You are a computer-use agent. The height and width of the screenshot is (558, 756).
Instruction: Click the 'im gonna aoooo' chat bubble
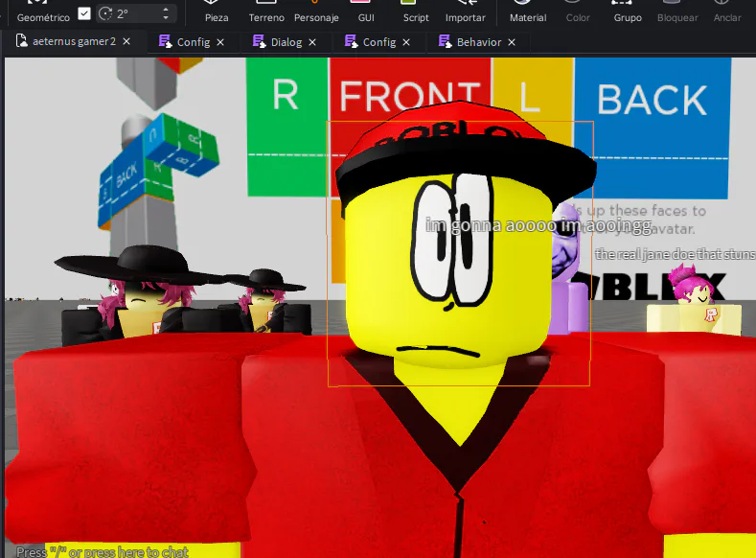538,225
